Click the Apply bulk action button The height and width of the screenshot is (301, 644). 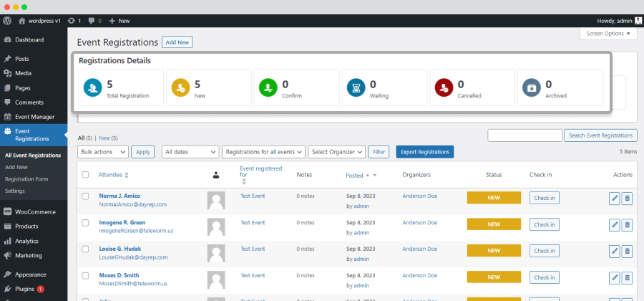(143, 152)
